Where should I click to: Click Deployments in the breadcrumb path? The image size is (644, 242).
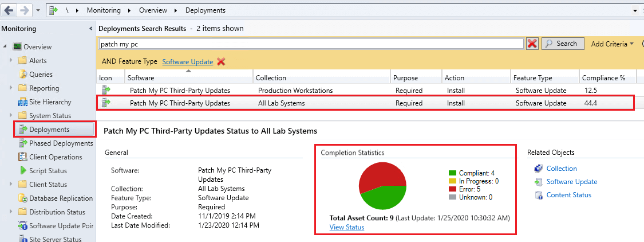click(205, 10)
